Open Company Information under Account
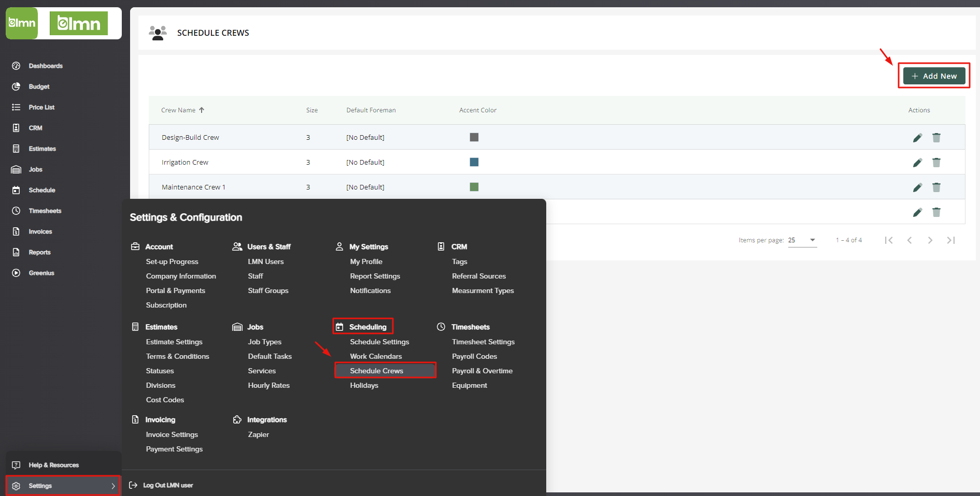This screenshot has width=980, height=496. [x=181, y=276]
